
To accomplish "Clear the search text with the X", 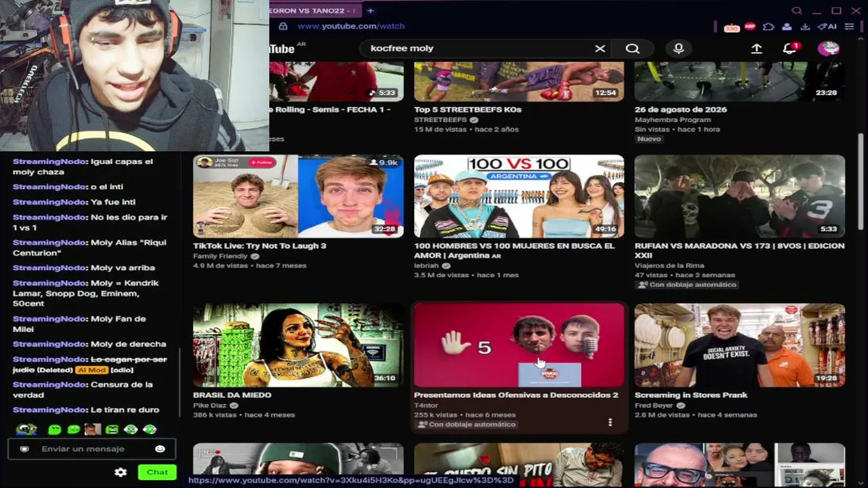I will click(600, 49).
